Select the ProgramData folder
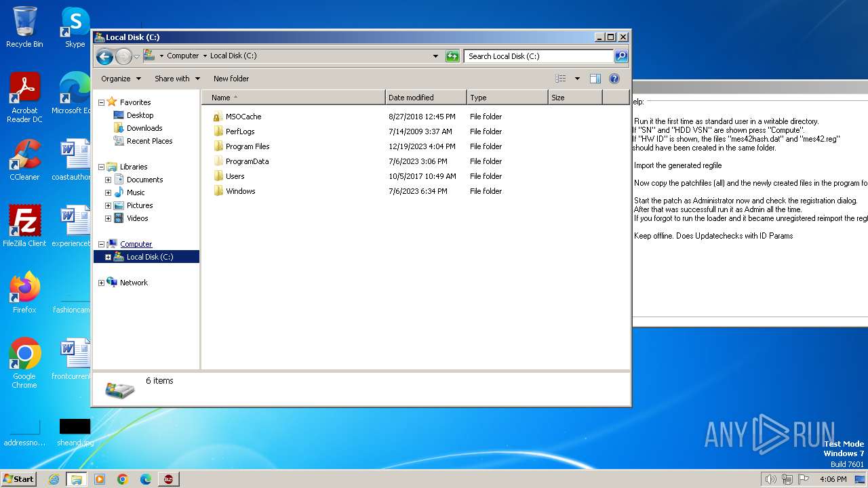This screenshot has width=868, height=488. pos(247,161)
